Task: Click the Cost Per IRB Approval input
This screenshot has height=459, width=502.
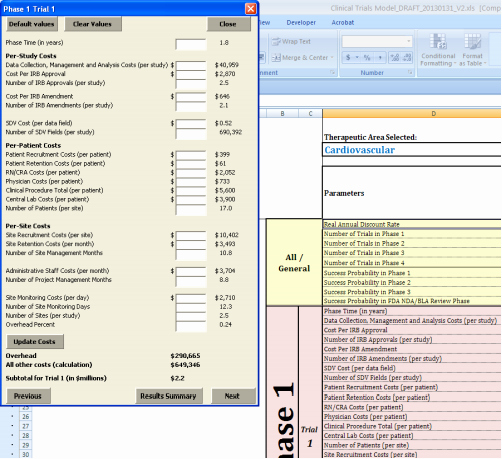Action: 191,74
